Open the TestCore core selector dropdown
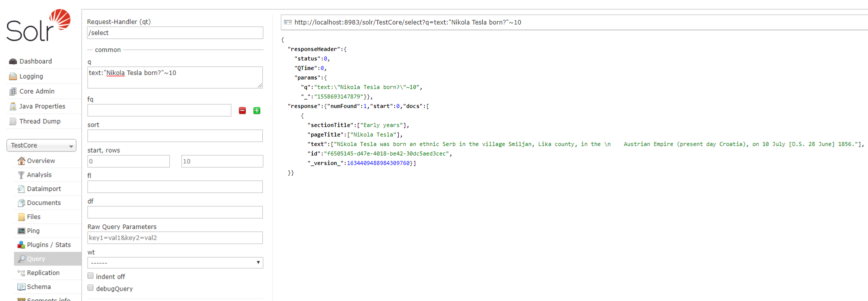Viewport: 868px width, 301px height. click(41, 145)
